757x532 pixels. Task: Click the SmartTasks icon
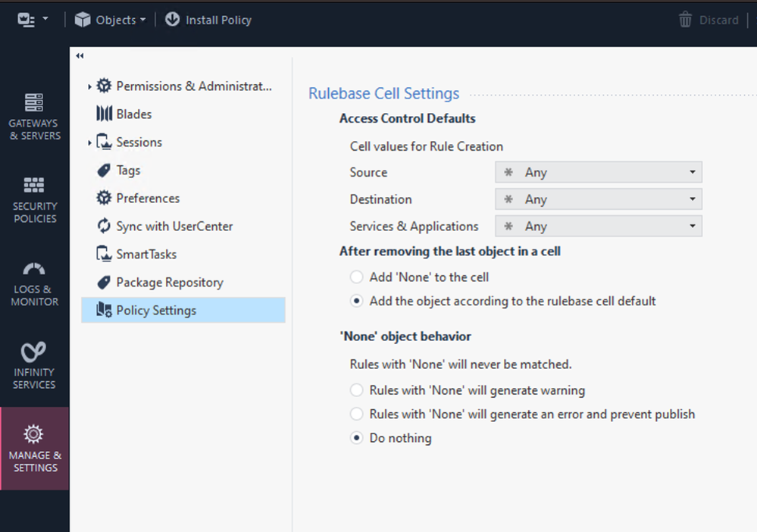104,254
